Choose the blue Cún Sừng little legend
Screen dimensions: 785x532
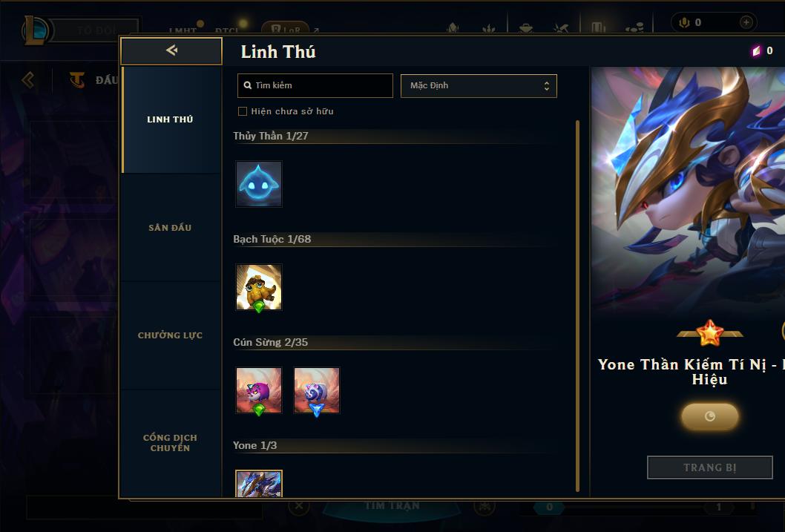(x=317, y=390)
